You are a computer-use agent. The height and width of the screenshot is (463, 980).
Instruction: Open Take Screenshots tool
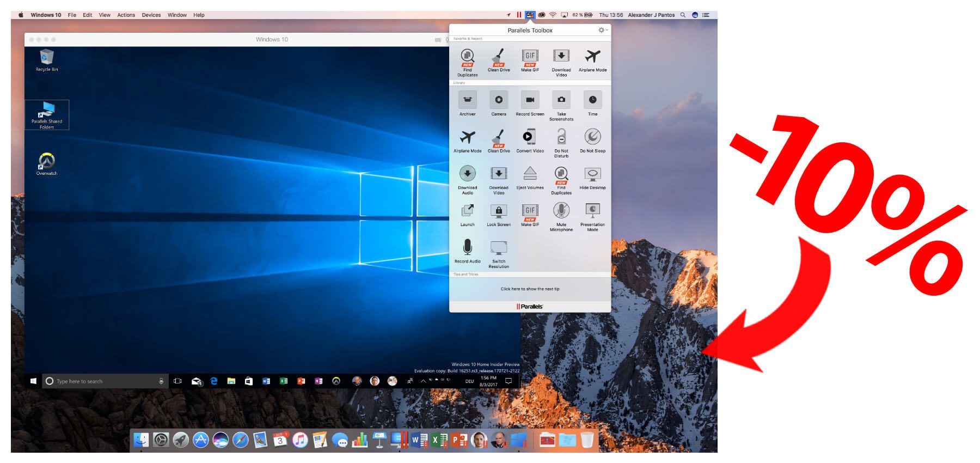tap(561, 106)
